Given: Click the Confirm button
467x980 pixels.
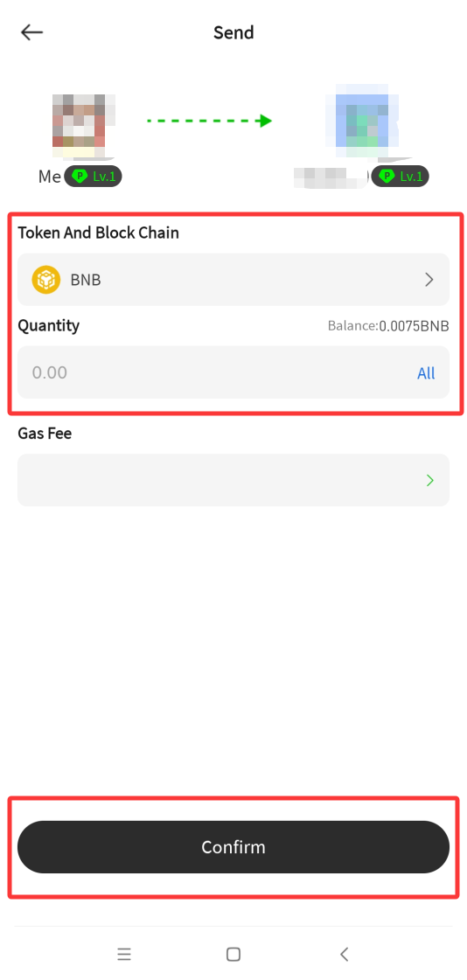Looking at the screenshot, I should coord(233,847).
